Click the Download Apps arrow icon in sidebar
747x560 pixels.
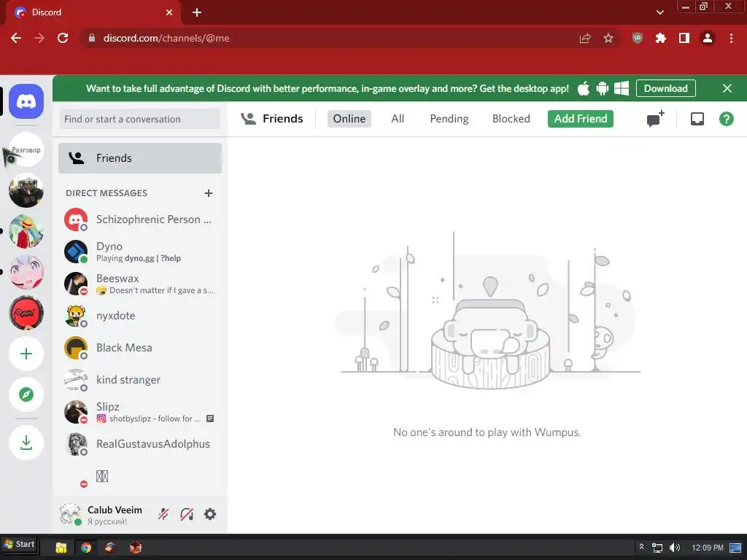pyautogui.click(x=26, y=443)
